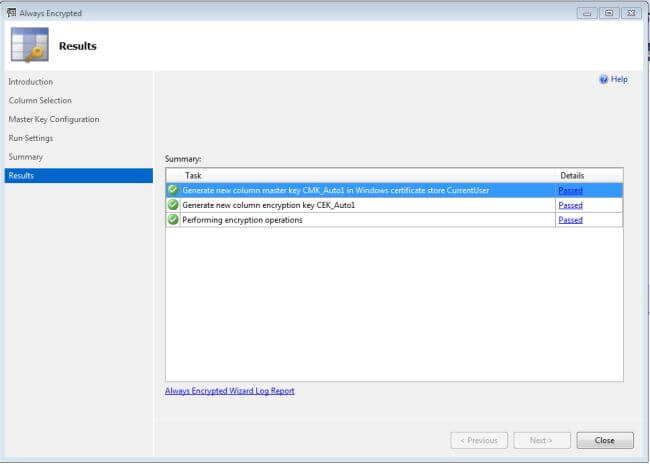Select the Performing encryption operations row
This screenshot has height=464, width=650.
coord(394,220)
